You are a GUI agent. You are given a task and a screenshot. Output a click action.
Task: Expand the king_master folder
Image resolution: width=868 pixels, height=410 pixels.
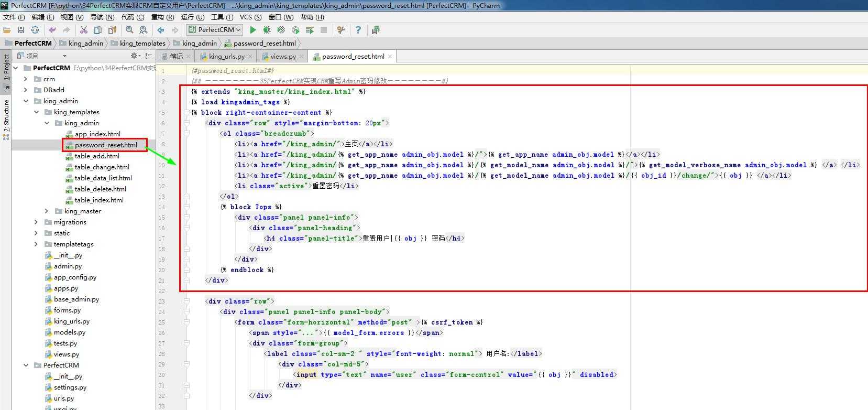47,211
